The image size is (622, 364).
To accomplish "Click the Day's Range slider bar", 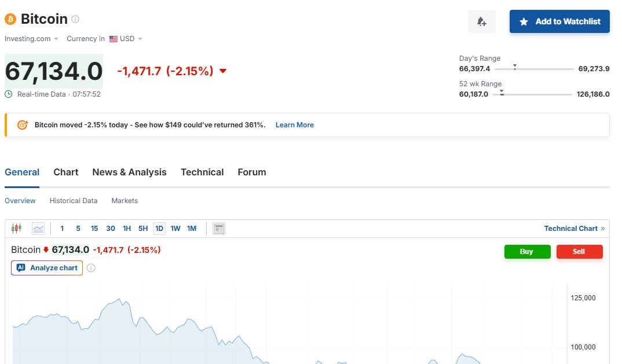I will click(x=534, y=69).
